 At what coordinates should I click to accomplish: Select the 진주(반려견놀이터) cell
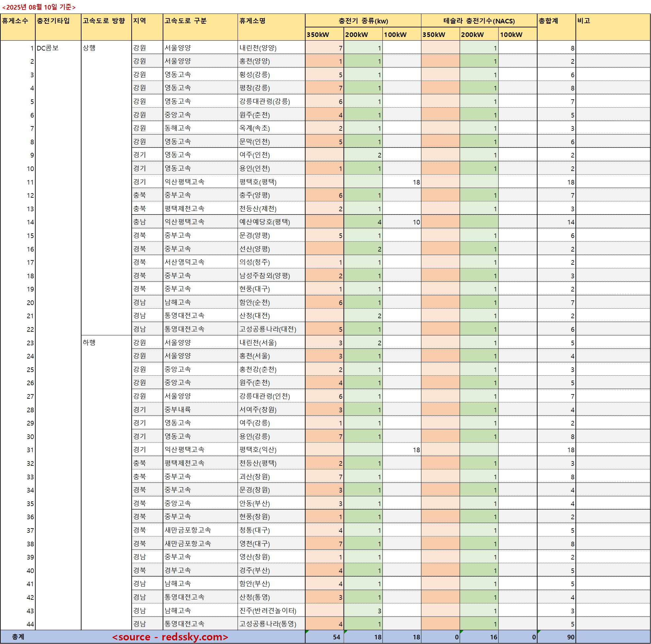268,611
